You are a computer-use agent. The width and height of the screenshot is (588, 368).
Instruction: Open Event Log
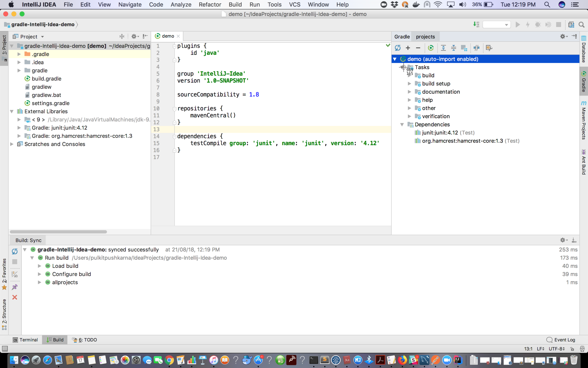(561, 340)
